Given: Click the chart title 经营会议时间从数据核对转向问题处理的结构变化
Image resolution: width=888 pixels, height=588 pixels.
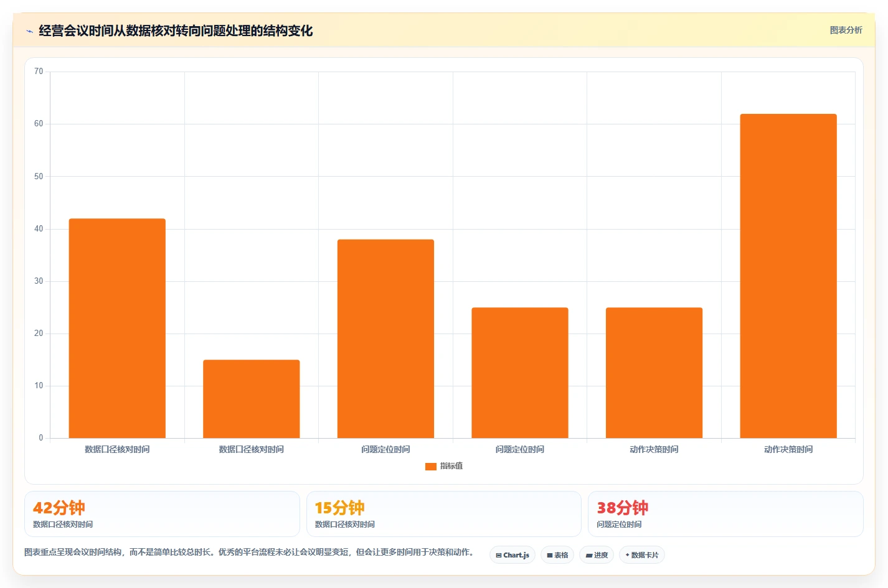Looking at the screenshot, I should pos(176,30).
